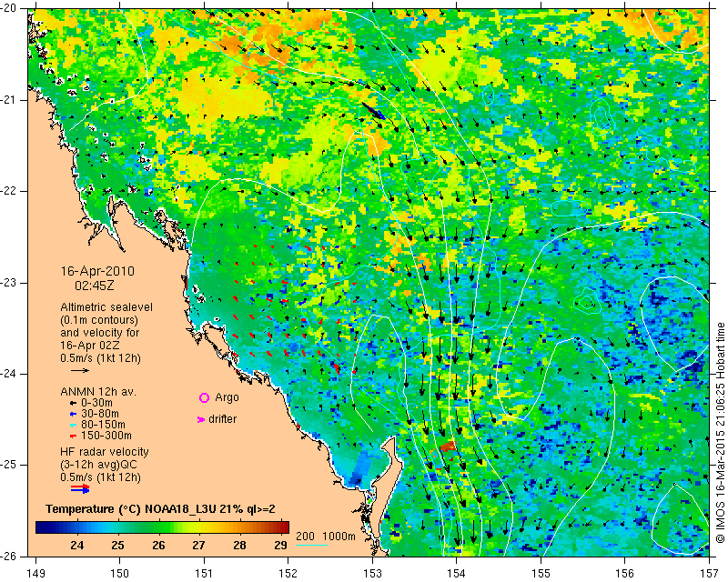Click the 'drifter' legend label
728x582 pixels.
tap(222, 419)
